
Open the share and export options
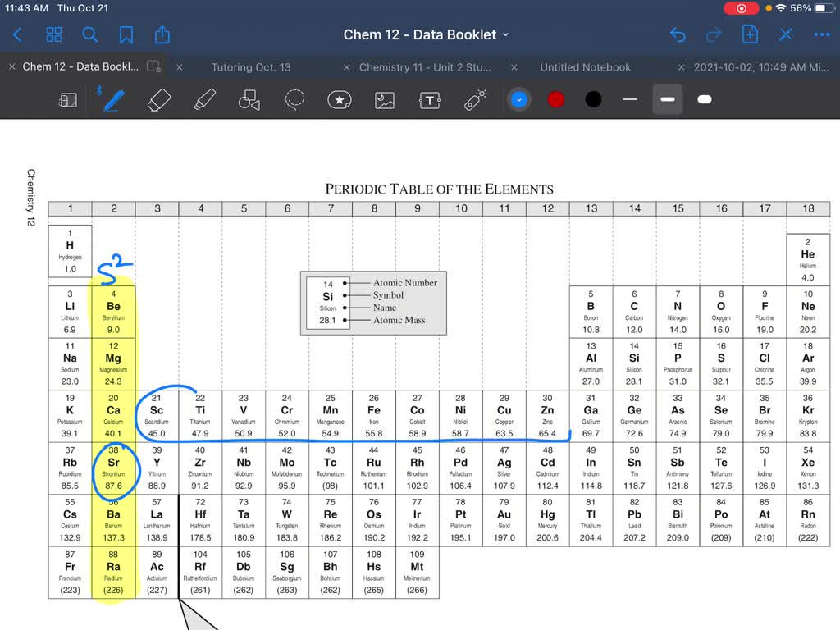162,34
